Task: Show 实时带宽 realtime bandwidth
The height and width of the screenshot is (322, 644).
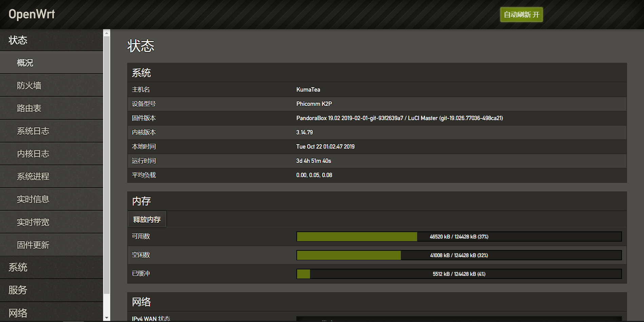Action: tap(33, 222)
